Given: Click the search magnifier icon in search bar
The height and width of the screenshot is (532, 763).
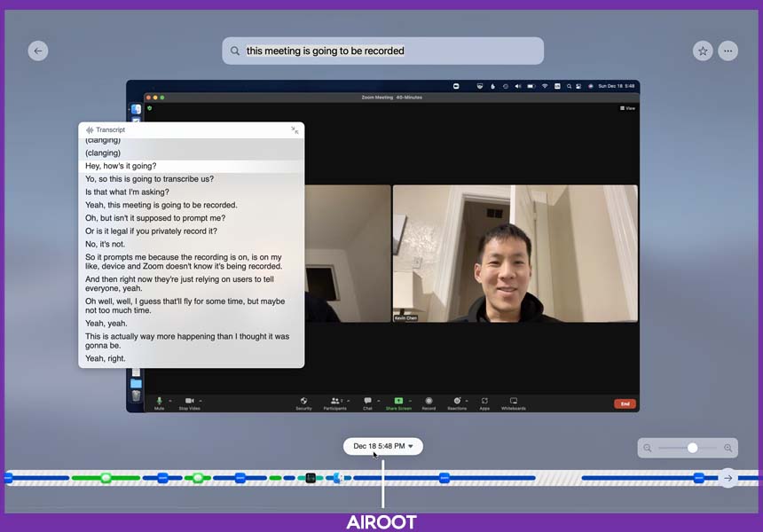Looking at the screenshot, I should (x=235, y=51).
